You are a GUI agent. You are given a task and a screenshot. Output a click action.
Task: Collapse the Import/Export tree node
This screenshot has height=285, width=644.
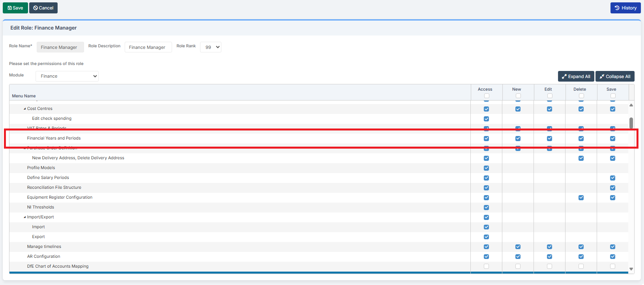point(25,217)
